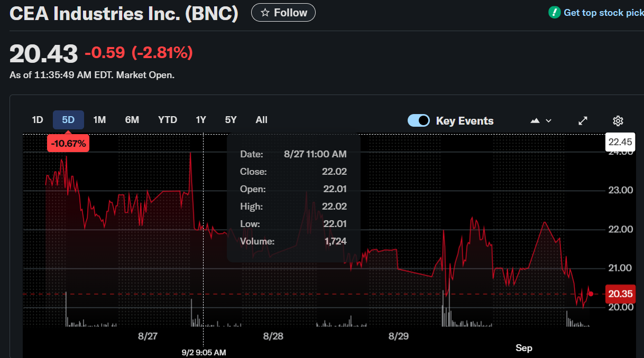Click the green exclamation badge icon
644x358 pixels.
click(x=554, y=12)
